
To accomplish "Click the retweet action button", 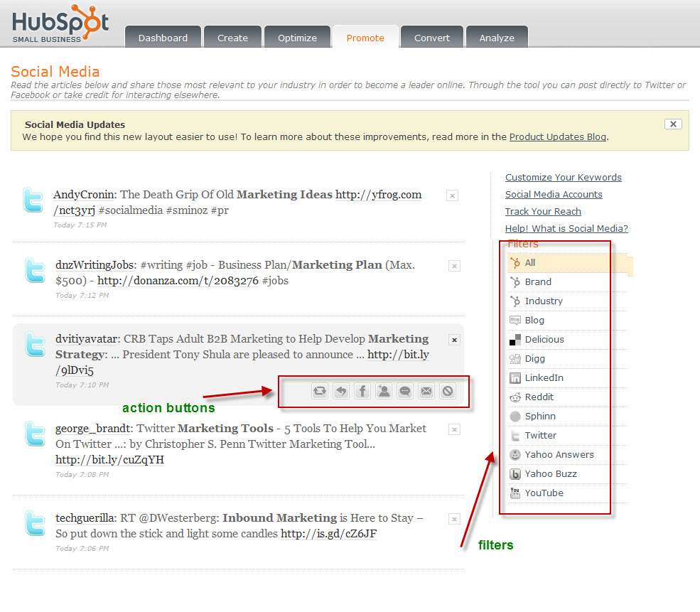I will (320, 392).
